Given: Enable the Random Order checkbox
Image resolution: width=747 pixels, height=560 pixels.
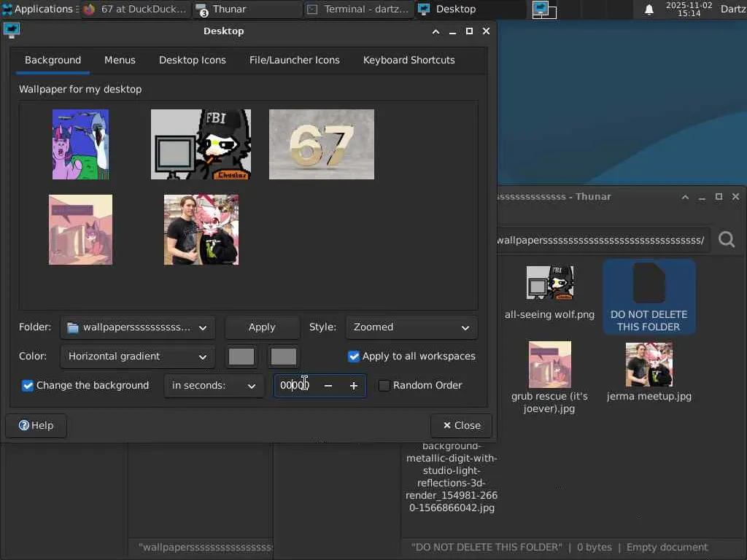Looking at the screenshot, I should pyautogui.click(x=384, y=385).
